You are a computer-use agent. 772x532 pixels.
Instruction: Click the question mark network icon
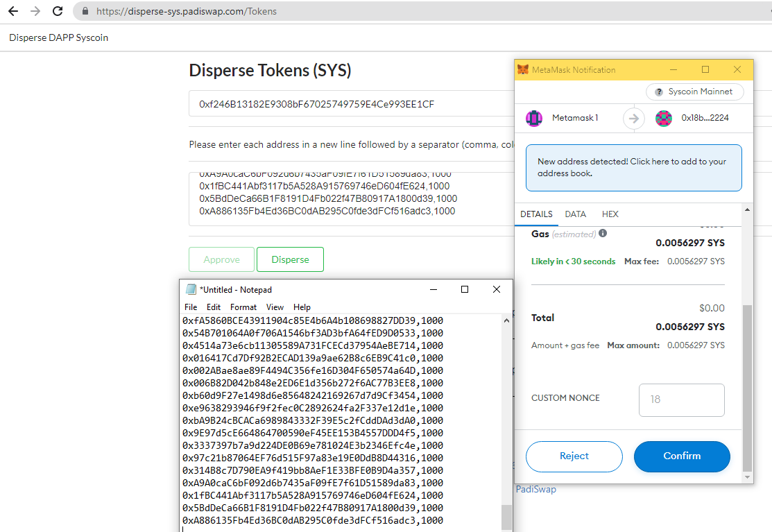coord(659,92)
